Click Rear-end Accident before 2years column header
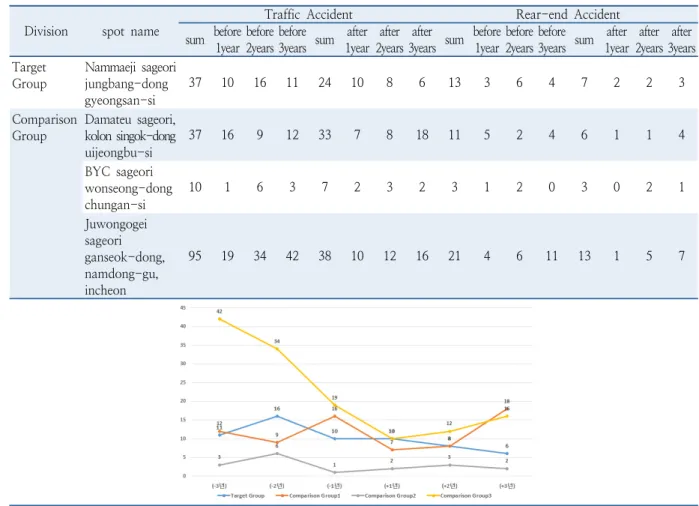Viewport: 699px width, 506px height. (519, 40)
